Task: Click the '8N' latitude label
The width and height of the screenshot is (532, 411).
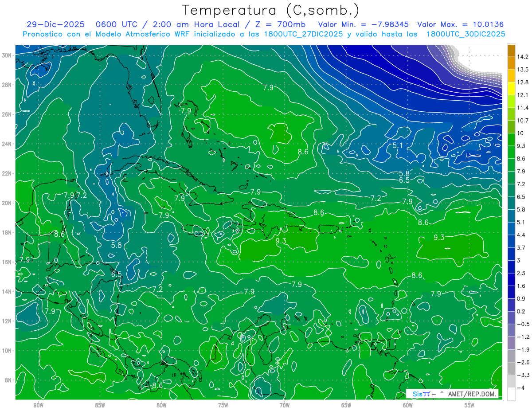Action: pos(8,380)
